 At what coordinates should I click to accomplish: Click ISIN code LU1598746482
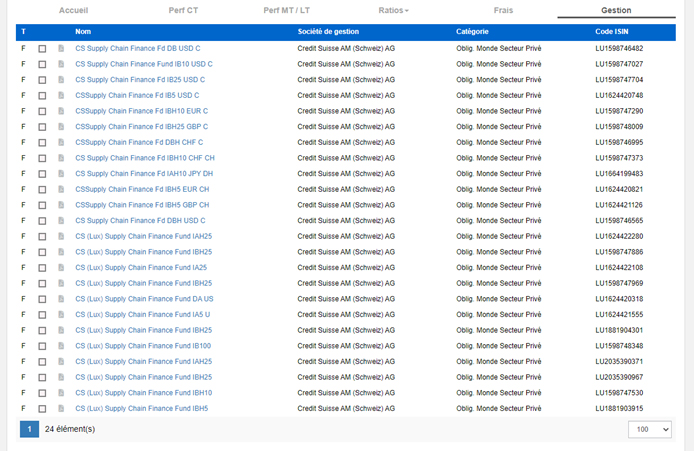[x=619, y=48]
